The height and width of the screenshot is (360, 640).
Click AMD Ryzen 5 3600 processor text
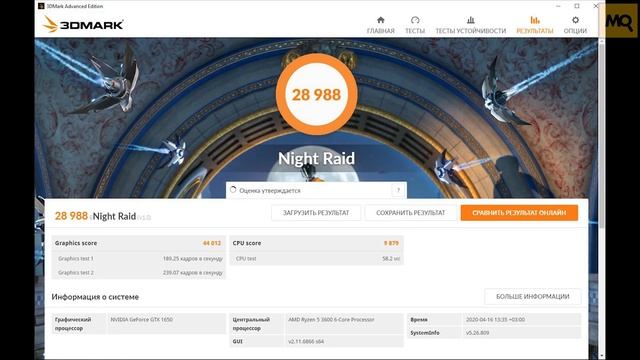[x=331, y=320]
